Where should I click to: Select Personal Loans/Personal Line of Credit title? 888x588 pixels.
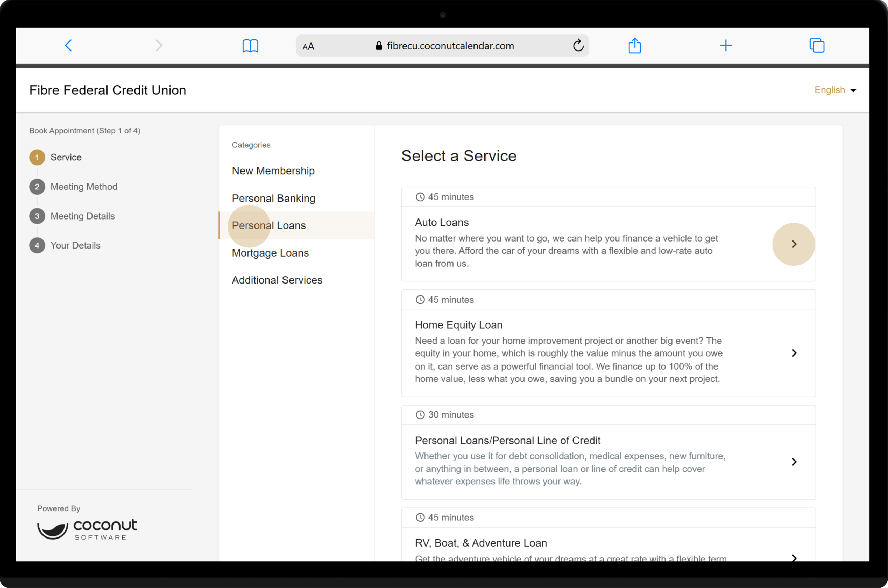[x=507, y=440]
